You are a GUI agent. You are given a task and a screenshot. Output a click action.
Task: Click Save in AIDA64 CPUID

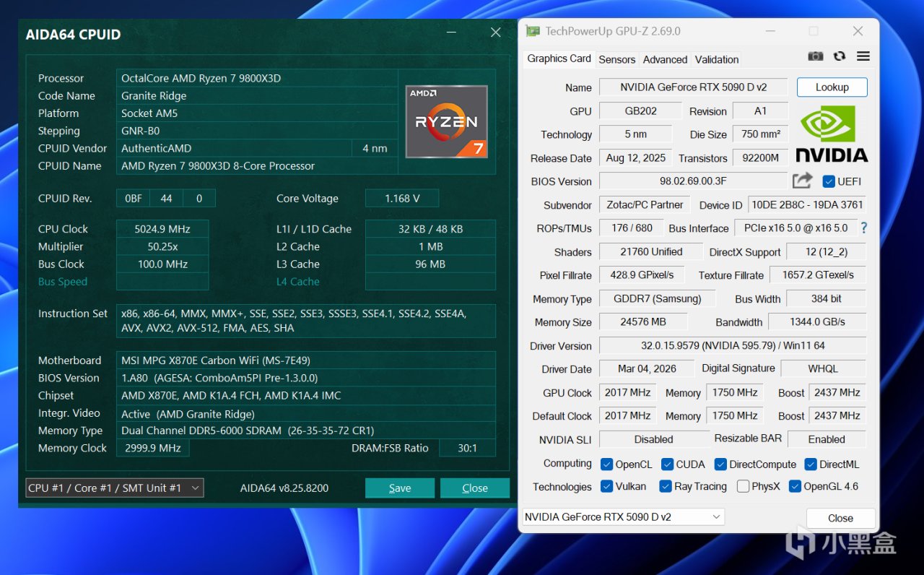pos(400,488)
